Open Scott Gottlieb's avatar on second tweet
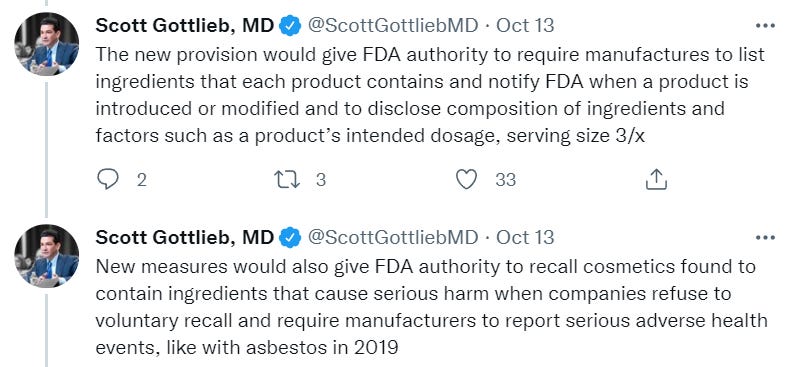The height and width of the screenshot is (367, 798). pyautogui.click(x=47, y=256)
